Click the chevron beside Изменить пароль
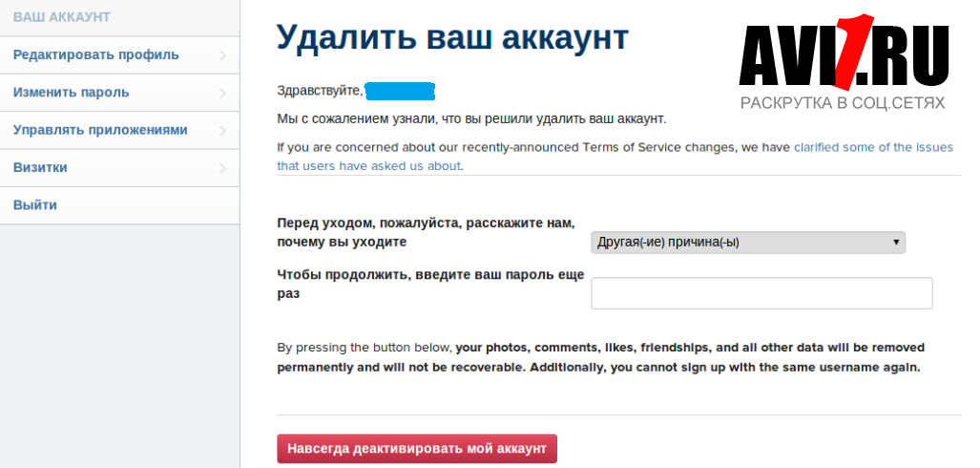Screen dimensions: 980x468 pyautogui.click(x=223, y=94)
